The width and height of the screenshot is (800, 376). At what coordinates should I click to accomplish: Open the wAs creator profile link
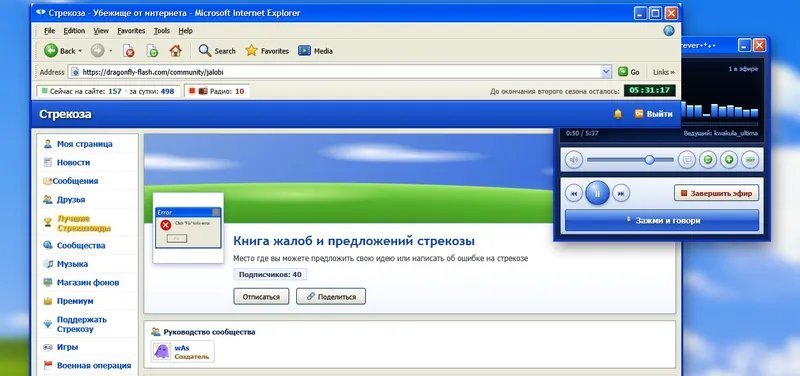coord(182,348)
